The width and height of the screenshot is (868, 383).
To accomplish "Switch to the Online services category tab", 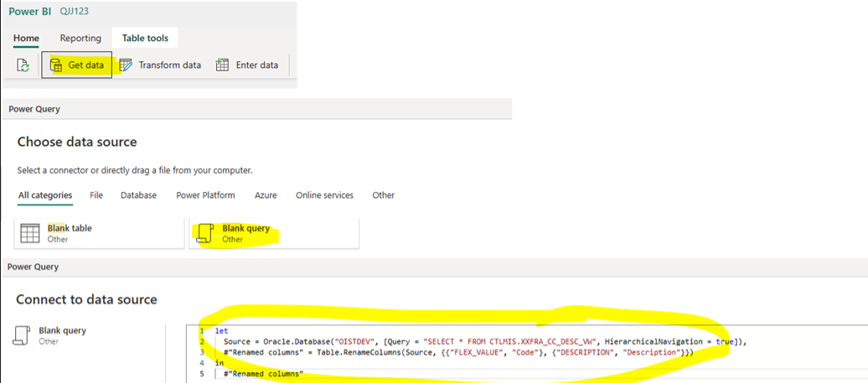I will point(324,195).
